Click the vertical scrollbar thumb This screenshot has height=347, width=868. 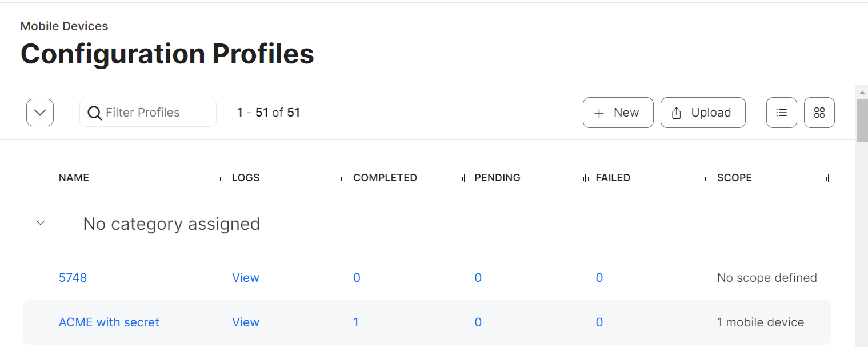click(x=862, y=120)
